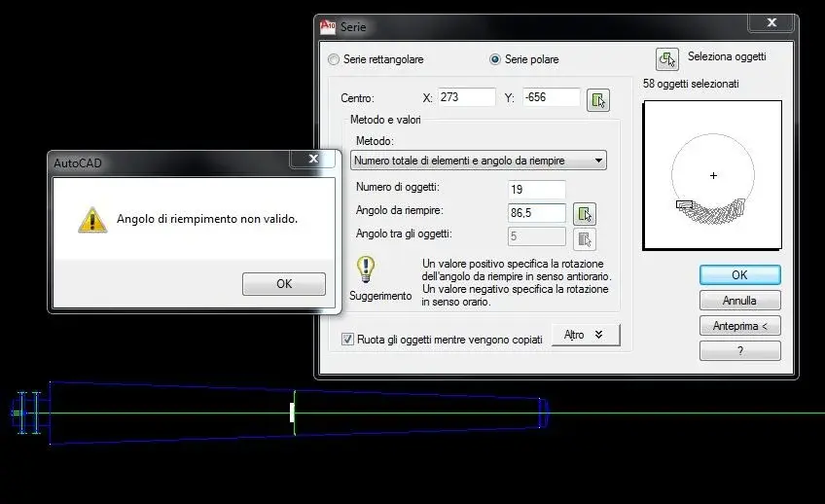Screen dimensions: 825x504
Task: Click the AutoCAD logo in Serie title bar
Action: [x=328, y=26]
